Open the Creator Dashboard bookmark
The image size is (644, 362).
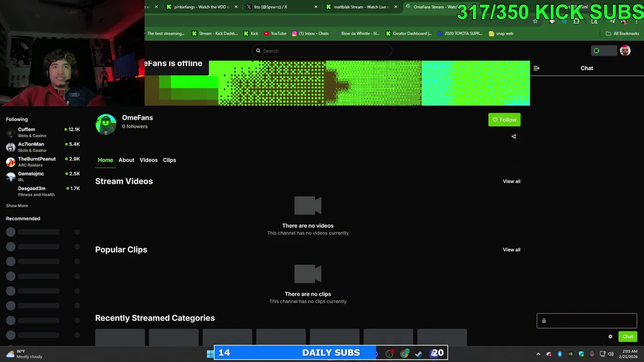tap(409, 34)
